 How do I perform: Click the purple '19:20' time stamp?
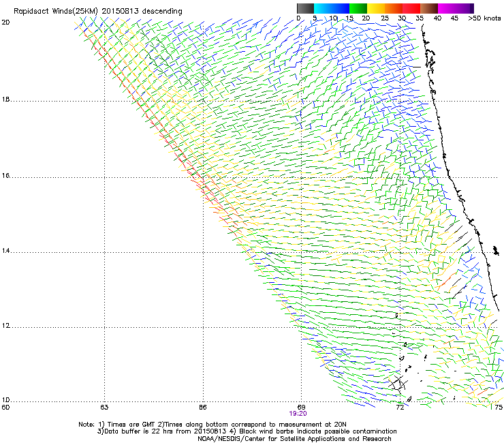point(298,414)
